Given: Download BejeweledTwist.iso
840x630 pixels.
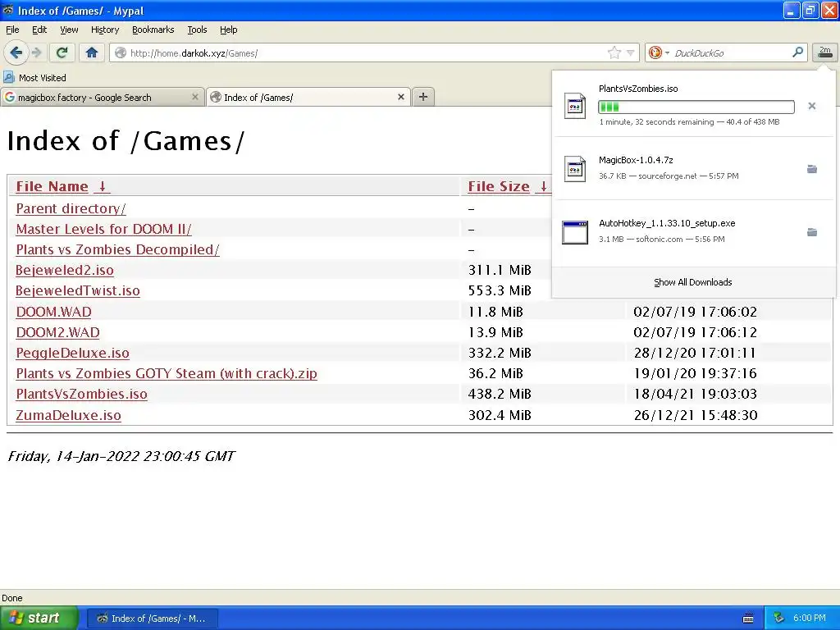Looking at the screenshot, I should 78,290.
